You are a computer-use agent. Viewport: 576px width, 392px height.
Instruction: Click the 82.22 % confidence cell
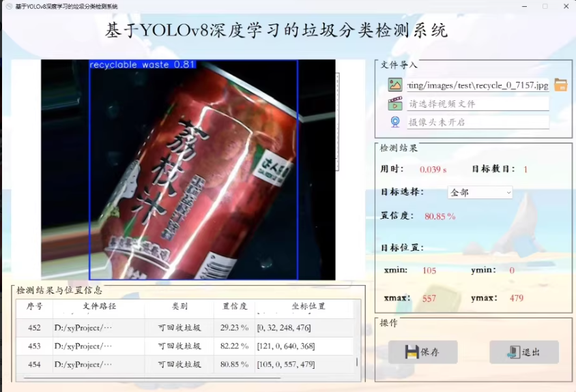coord(234,346)
